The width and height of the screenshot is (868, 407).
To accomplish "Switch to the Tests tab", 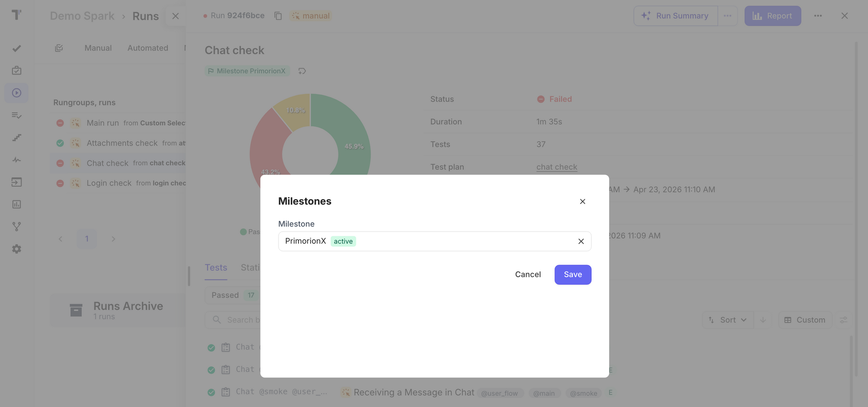I will [x=216, y=268].
